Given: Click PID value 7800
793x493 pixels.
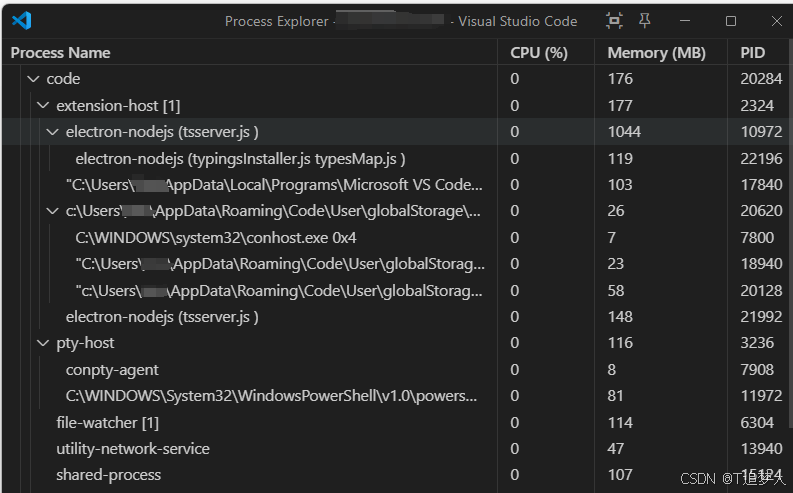Looking at the screenshot, I should [757, 237].
